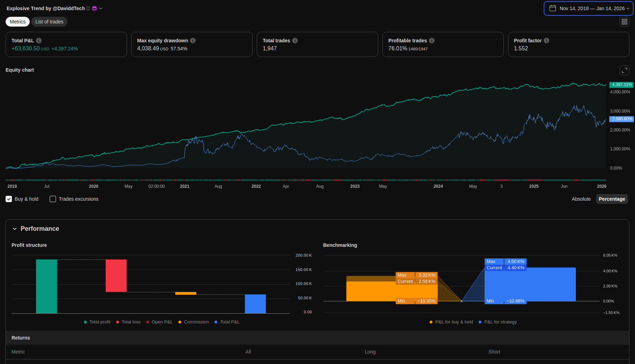Select the Percentage chart mode button

(x=612, y=199)
